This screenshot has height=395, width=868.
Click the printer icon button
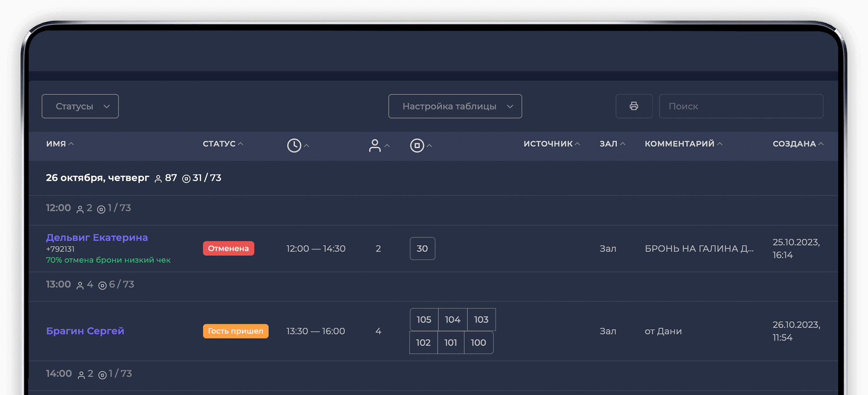634,106
